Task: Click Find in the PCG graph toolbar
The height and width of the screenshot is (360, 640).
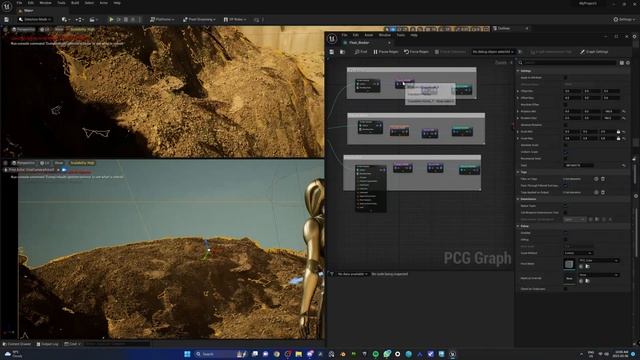Action: 361,52
